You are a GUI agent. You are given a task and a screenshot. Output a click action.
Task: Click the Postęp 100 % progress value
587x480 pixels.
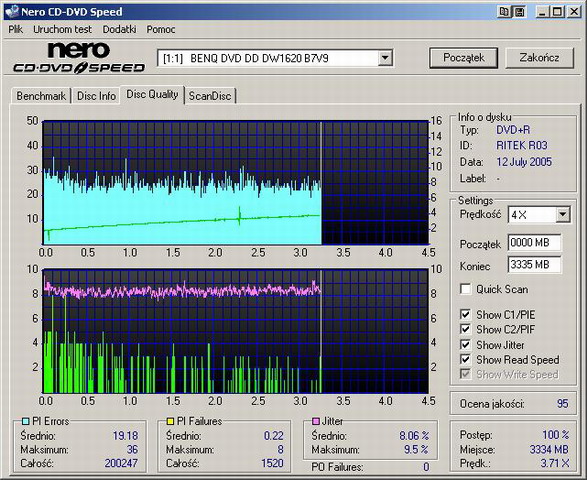point(556,435)
